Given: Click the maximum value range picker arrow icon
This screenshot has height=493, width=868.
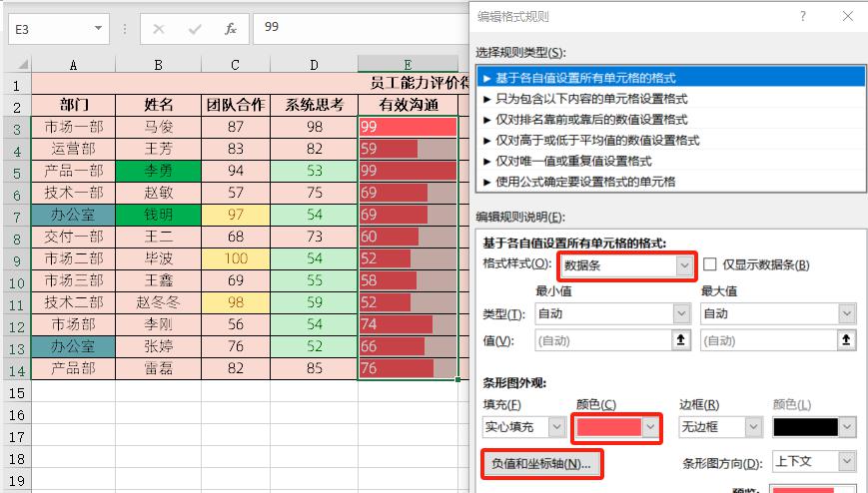Looking at the screenshot, I should (x=846, y=339).
